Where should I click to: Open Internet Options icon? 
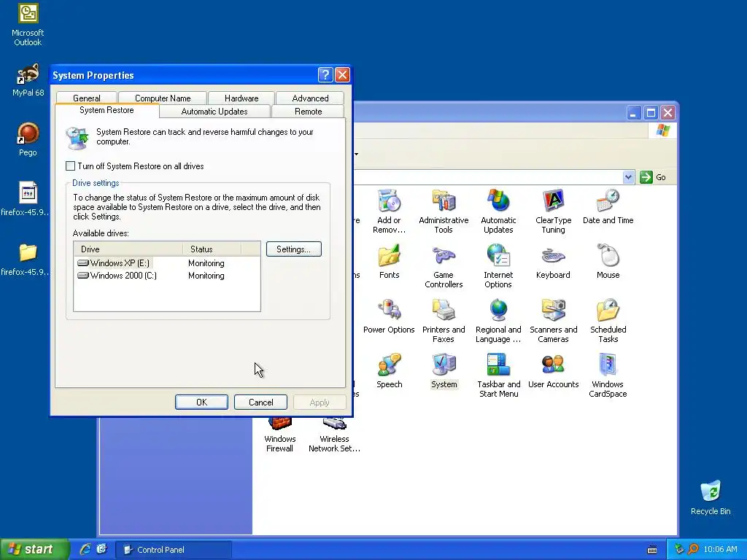[x=498, y=265]
